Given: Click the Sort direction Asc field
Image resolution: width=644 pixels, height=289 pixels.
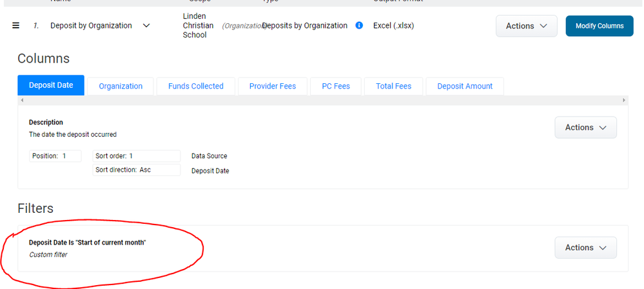Looking at the screenshot, I should point(137,170).
